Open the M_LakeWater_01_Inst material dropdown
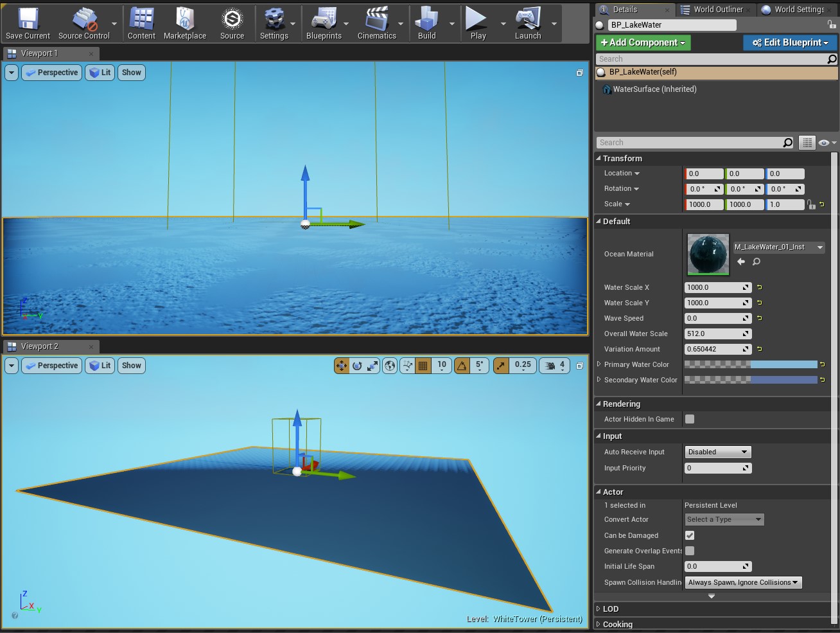The width and height of the screenshot is (840, 633). point(779,247)
